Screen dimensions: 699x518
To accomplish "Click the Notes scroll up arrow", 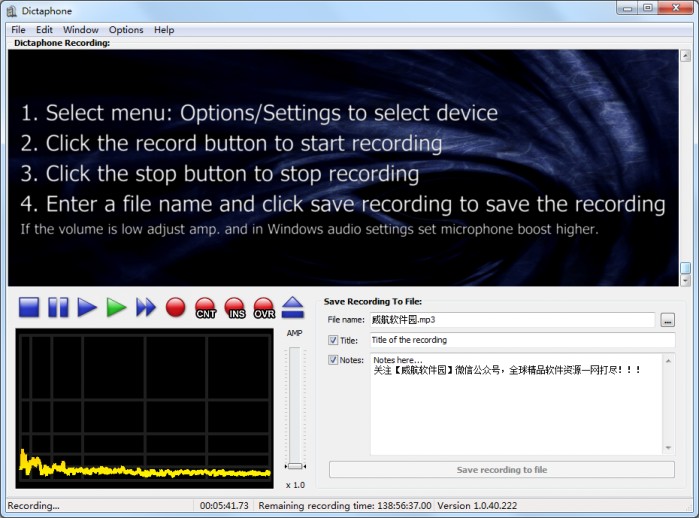I will pos(668,361).
